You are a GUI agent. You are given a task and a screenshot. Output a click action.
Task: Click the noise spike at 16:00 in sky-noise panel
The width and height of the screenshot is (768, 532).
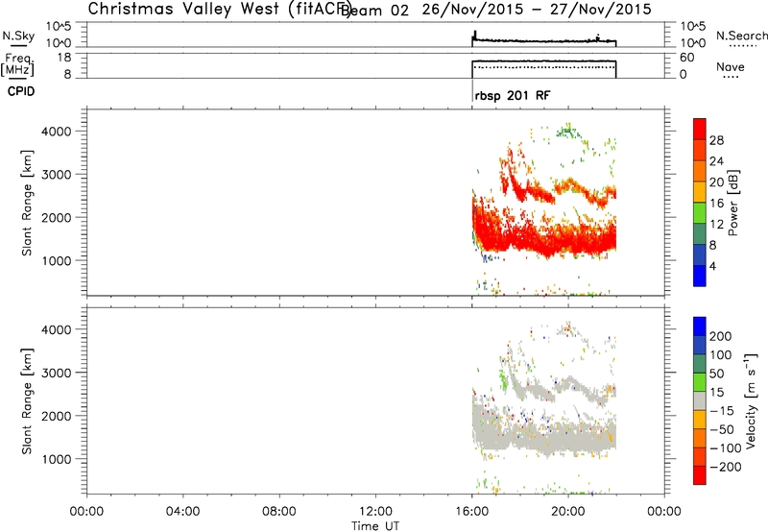(x=474, y=35)
